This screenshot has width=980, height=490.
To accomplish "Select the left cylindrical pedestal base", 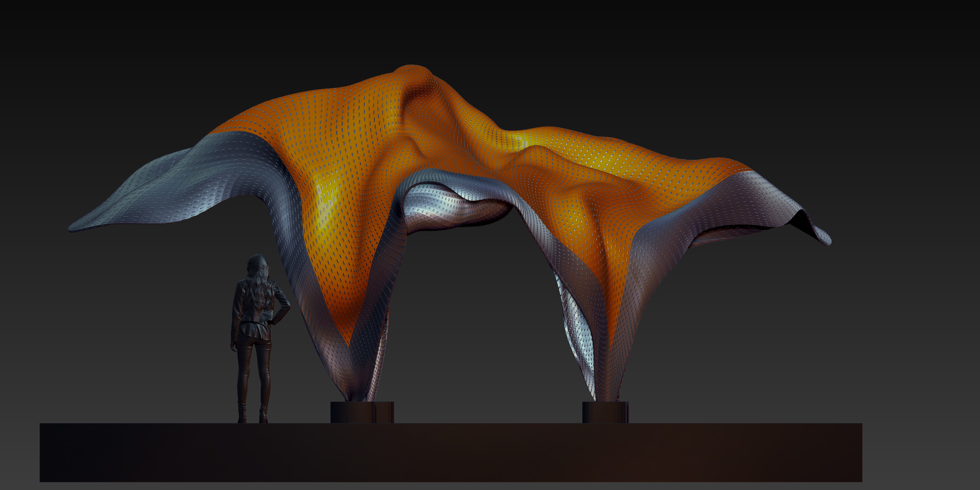I will tap(362, 412).
